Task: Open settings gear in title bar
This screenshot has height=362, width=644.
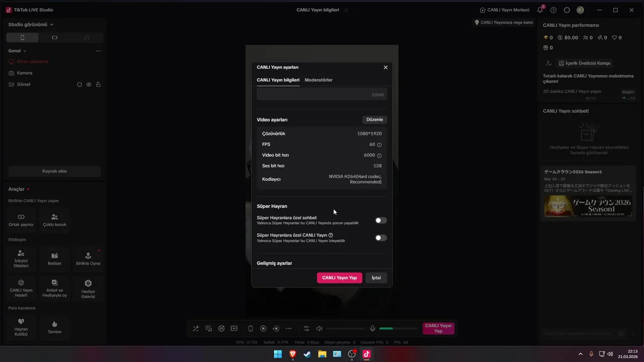Action: (567, 10)
